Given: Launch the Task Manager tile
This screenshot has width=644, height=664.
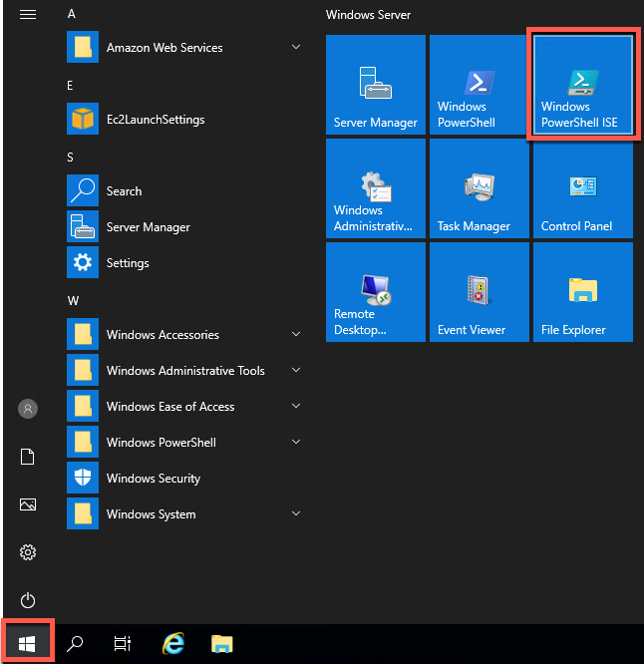Looking at the screenshot, I should tap(479, 188).
